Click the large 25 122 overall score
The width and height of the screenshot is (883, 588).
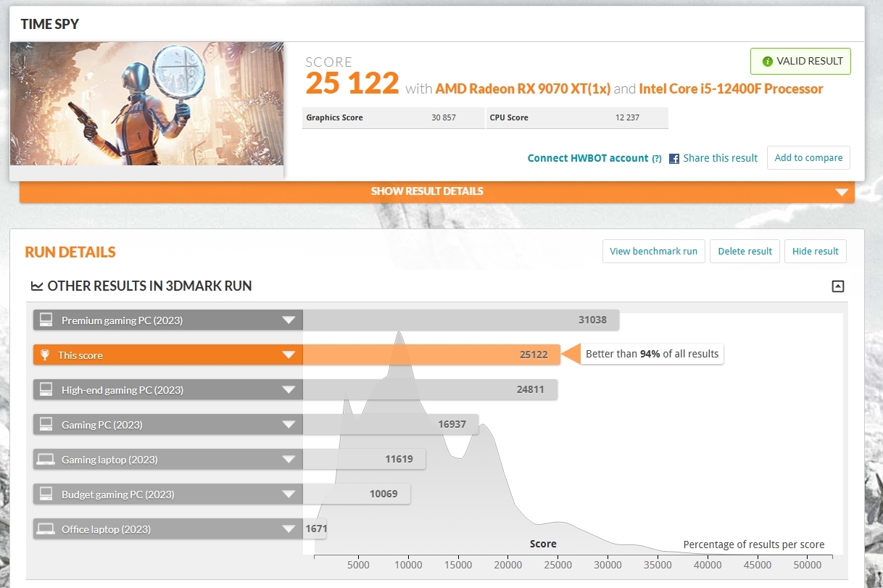(x=352, y=83)
